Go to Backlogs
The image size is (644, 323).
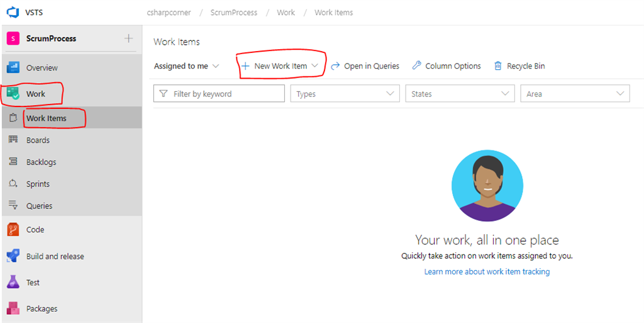pos(72,162)
